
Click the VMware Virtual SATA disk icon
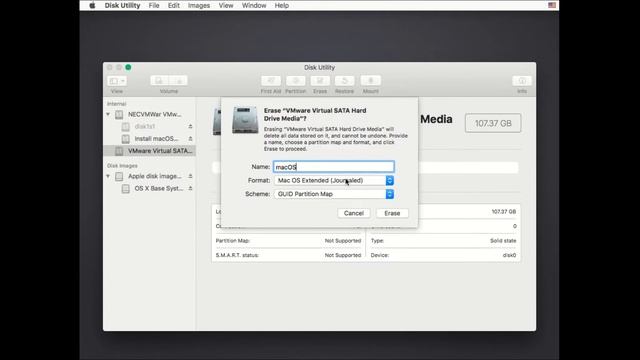[x=119, y=151]
